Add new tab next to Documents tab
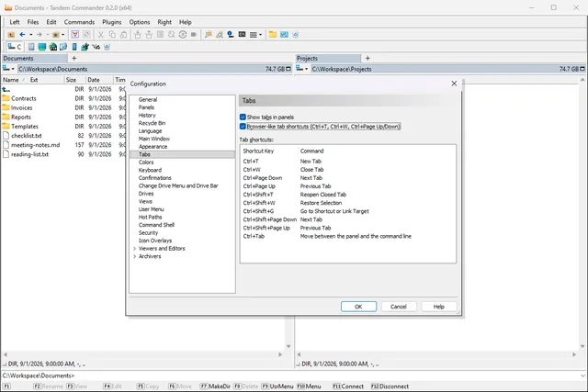Viewport: 588px width, 392px height. tap(73, 58)
